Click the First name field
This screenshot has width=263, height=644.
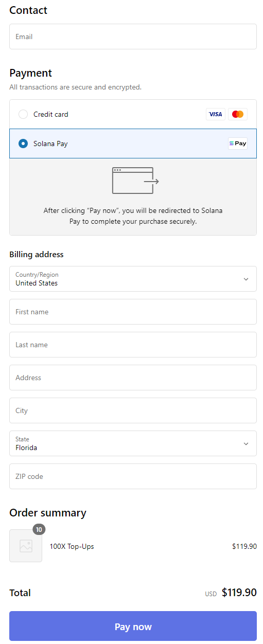tap(133, 312)
